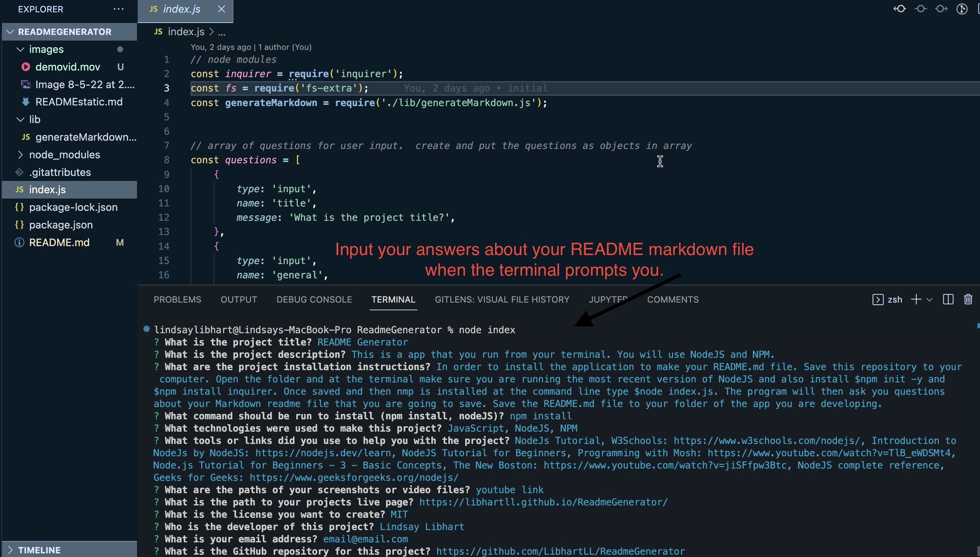Collapse the images folder

[x=21, y=49]
